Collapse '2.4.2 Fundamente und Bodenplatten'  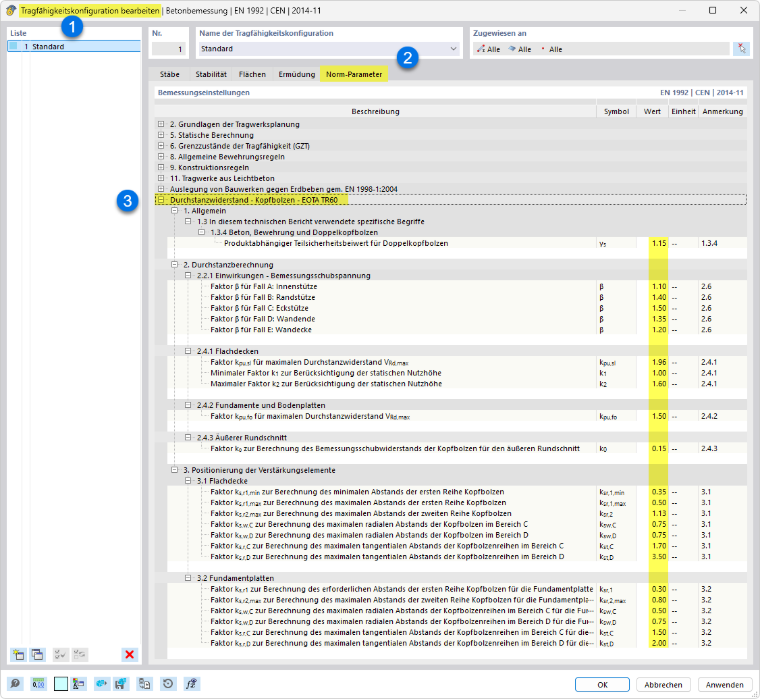click(x=188, y=405)
